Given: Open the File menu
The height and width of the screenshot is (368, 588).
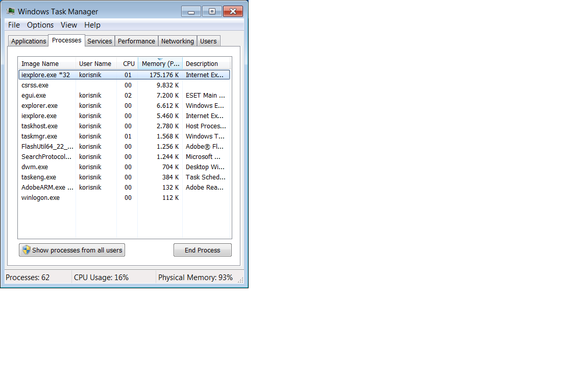Looking at the screenshot, I should pyautogui.click(x=14, y=25).
